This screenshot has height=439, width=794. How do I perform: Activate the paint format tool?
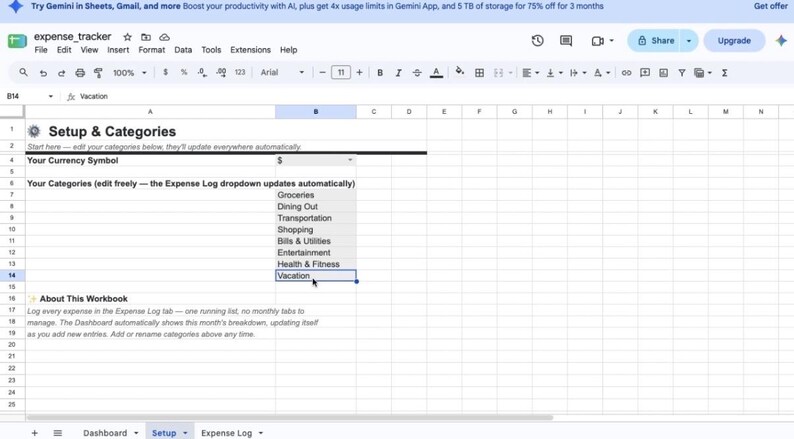tap(98, 73)
